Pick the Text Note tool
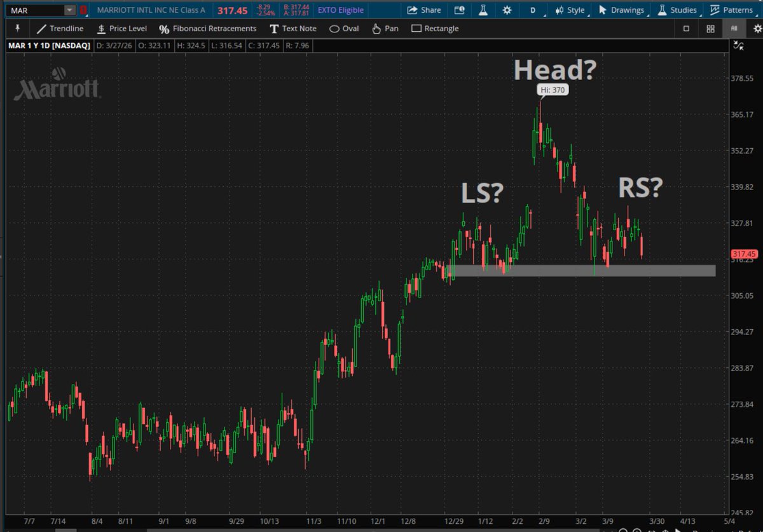Screen dimensions: 763x532 coord(293,29)
